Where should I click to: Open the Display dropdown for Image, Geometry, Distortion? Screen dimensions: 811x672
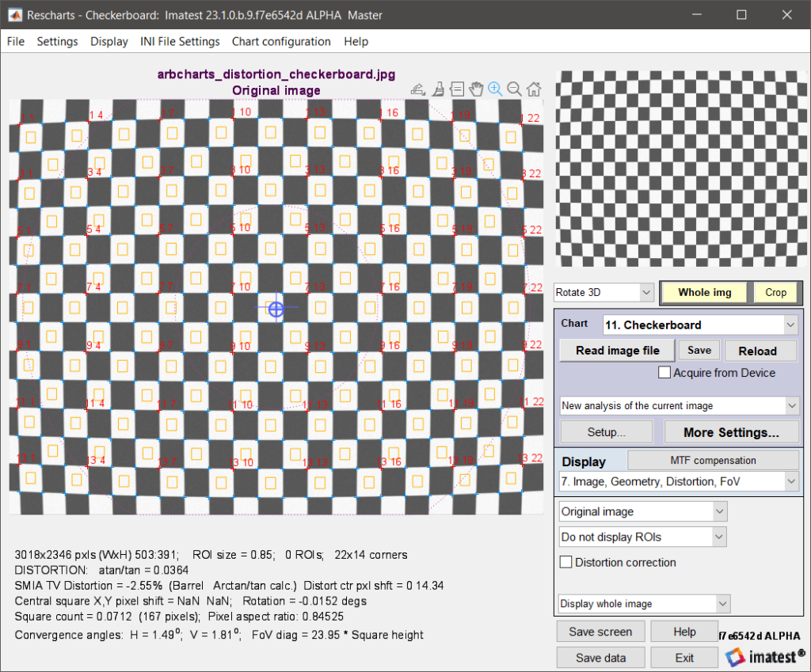[x=679, y=480]
